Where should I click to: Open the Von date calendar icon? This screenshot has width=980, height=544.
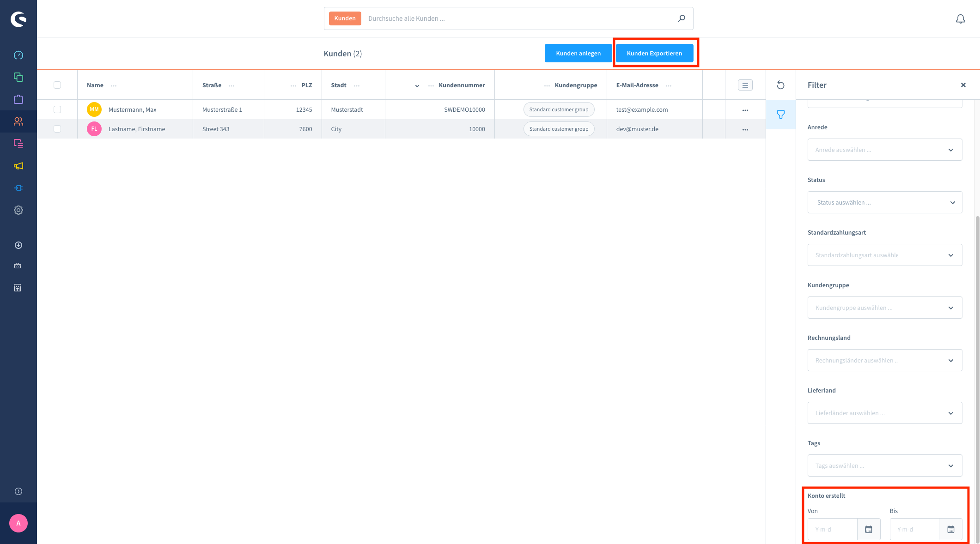[869, 529]
